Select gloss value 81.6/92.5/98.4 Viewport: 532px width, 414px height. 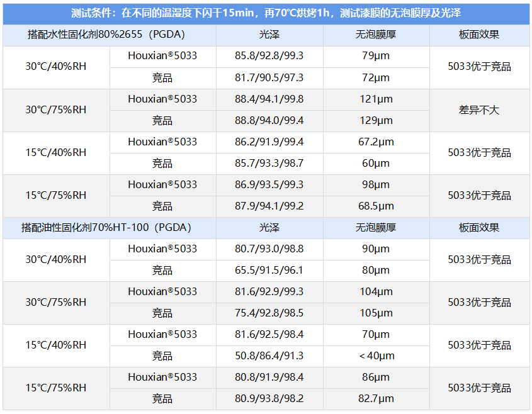pos(269,335)
